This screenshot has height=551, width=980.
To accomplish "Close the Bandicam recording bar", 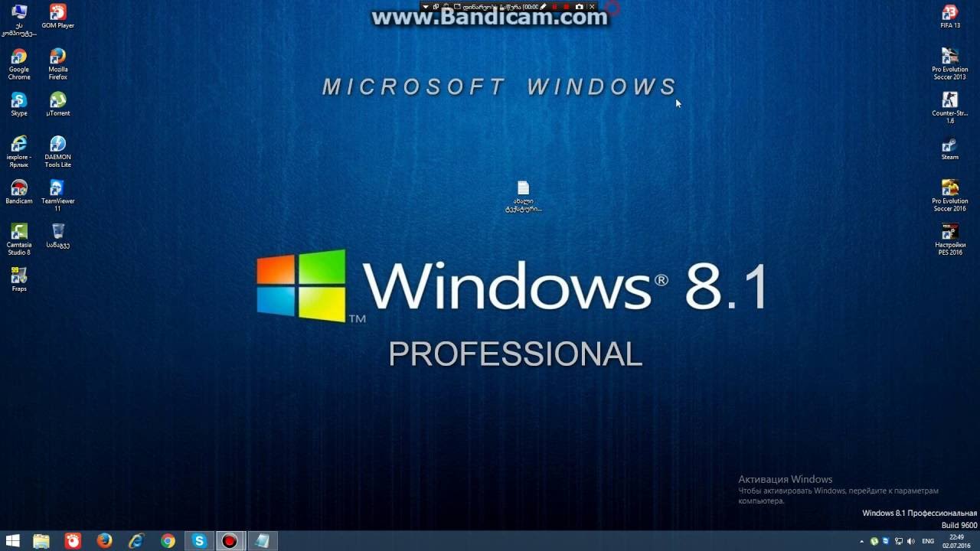I will click(592, 7).
